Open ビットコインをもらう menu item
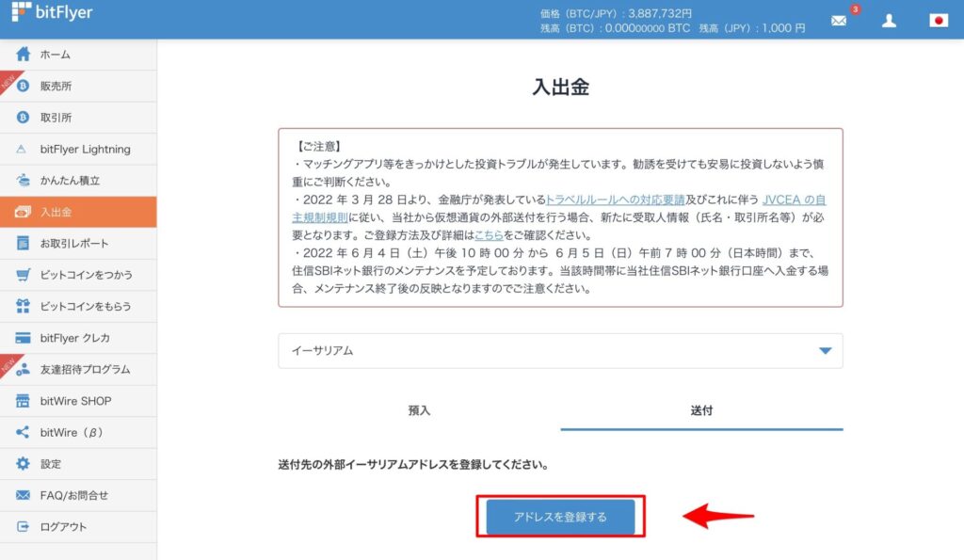Viewport: 964px width, 560px height. pos(78,306)
